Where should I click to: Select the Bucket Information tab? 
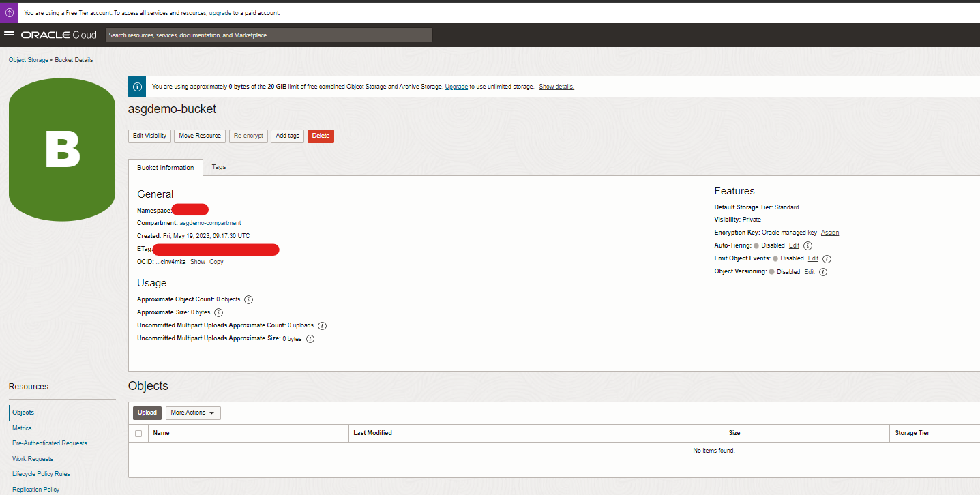click(x=165, y=166)
